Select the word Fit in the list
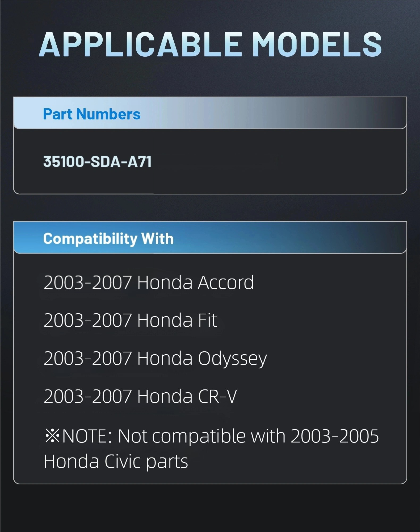The image size is (420, 532). [208, 320]
